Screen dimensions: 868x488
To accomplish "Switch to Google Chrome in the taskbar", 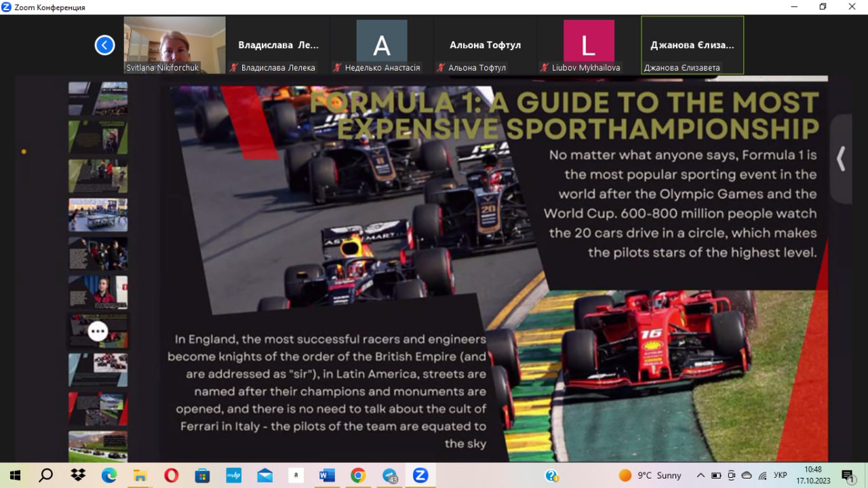I will [x=358, y=476].
